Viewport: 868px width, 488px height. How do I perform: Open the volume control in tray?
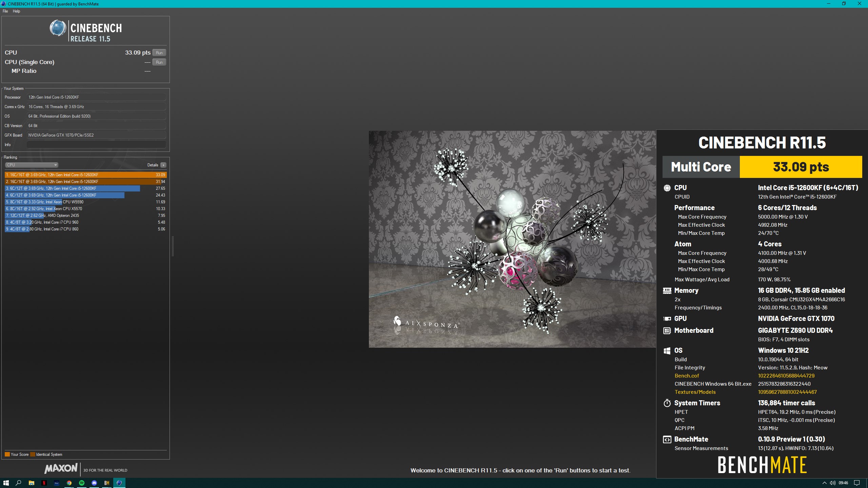coord(833,483)
